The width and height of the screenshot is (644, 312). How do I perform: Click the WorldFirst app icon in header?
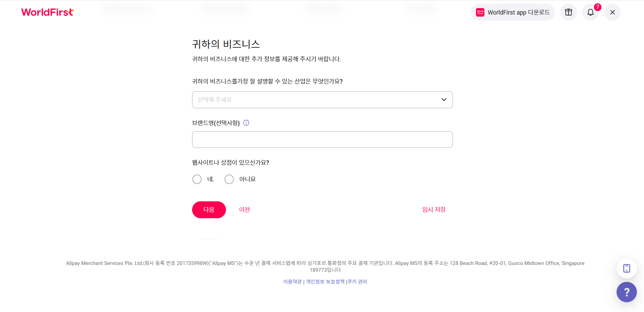point(480,13)
